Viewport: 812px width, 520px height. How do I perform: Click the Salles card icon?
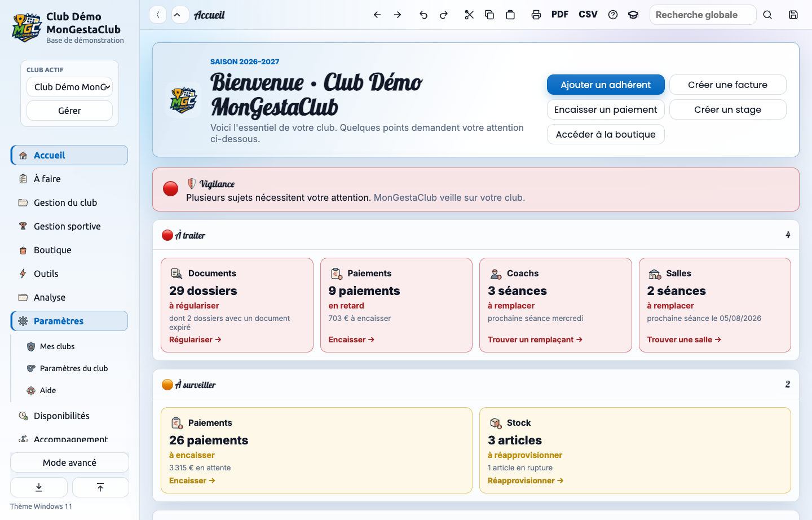655,274
